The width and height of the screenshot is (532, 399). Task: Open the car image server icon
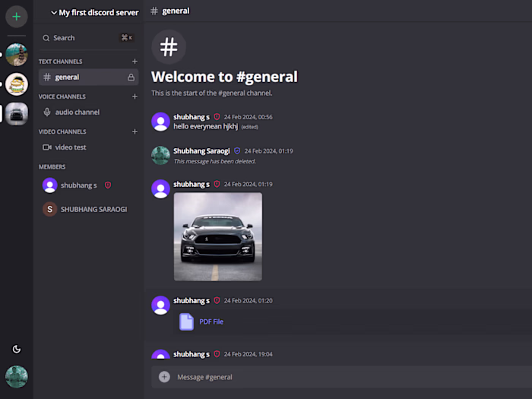(x=17, y=114)
